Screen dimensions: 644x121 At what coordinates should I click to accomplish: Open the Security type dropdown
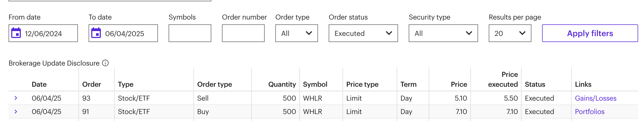click(443, 33)
